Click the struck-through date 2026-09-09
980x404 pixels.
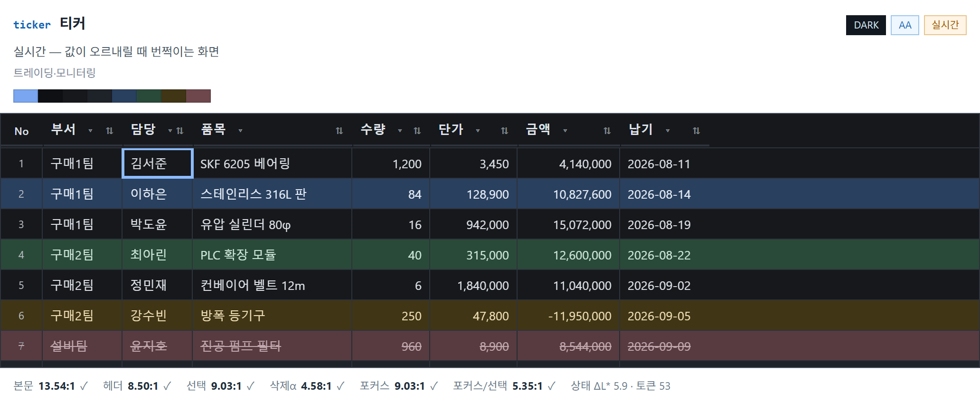click(x=659, y=346)
